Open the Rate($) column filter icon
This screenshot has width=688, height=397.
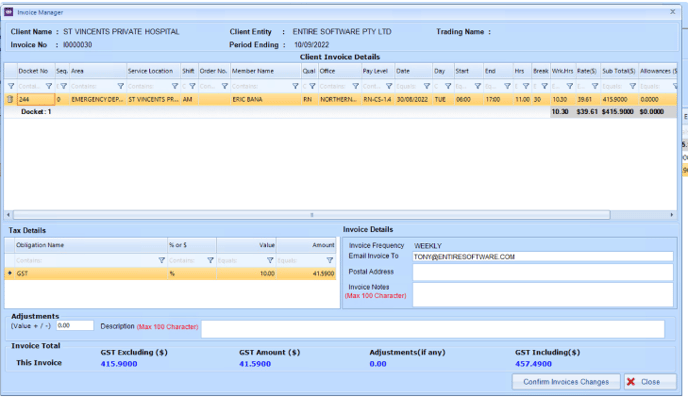coord(595,86)
